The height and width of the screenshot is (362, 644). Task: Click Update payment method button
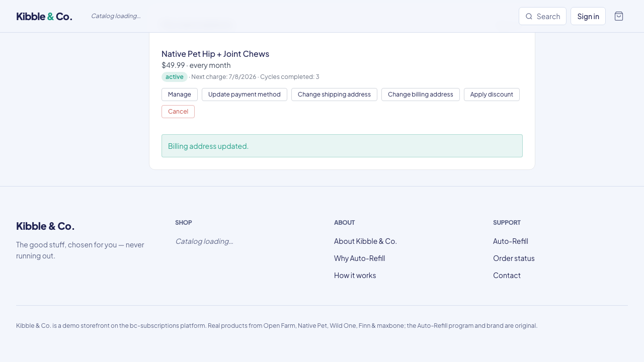[x=245, y=95]
